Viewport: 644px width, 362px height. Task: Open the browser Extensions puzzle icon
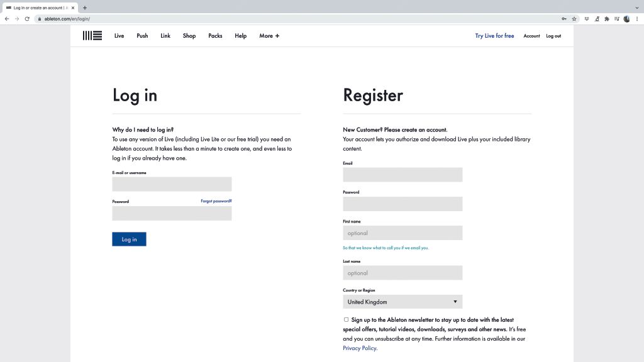tap(607, 19)
